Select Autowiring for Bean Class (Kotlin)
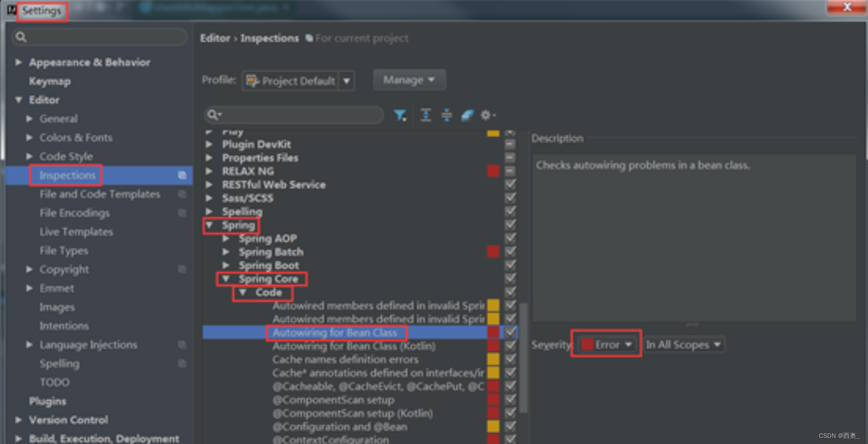868x444 pixels. pos(354,346)
